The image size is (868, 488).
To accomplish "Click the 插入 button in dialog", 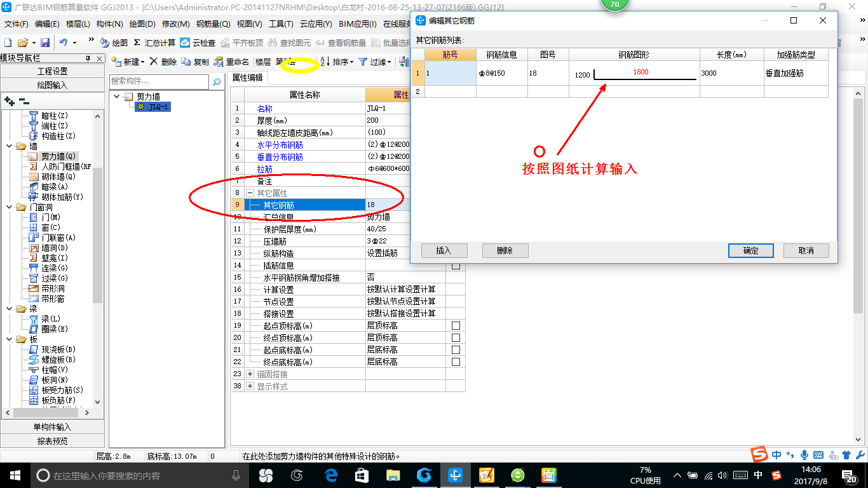I will pos(443,250).
